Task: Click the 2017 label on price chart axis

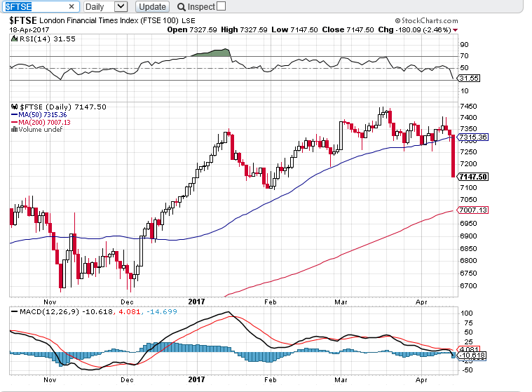Action: [196, 302]
